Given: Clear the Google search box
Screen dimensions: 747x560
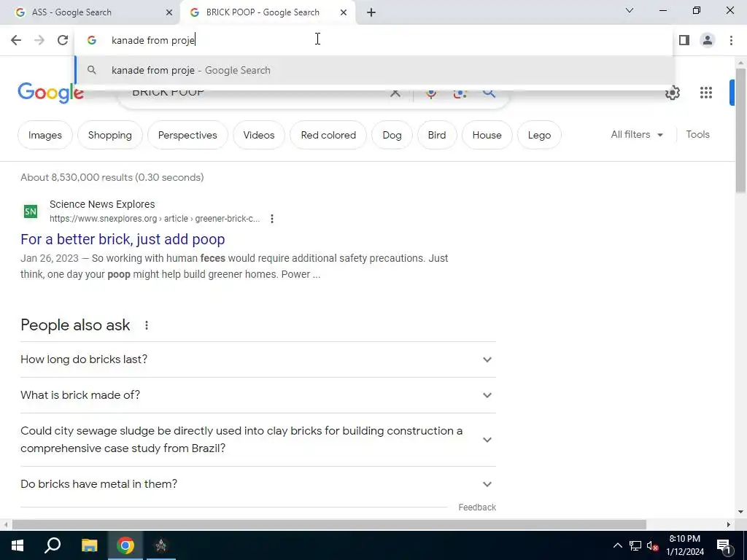Looking at the screenshot, I should tap(395, 93).
